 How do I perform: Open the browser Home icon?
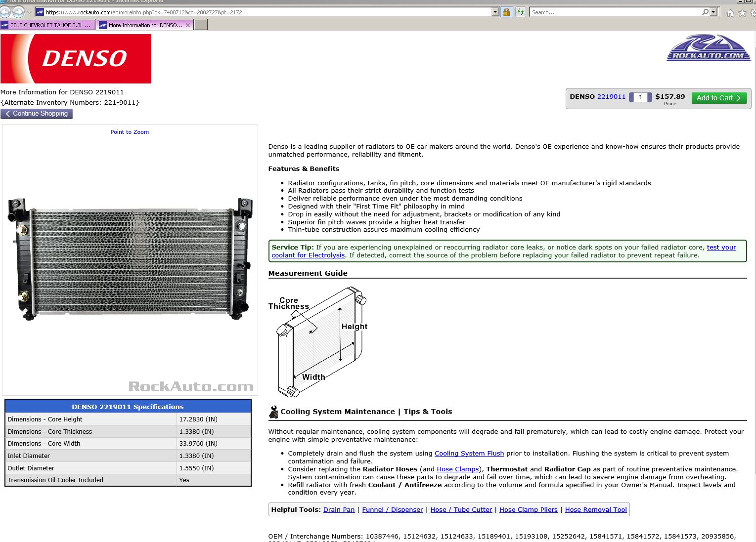730,13
